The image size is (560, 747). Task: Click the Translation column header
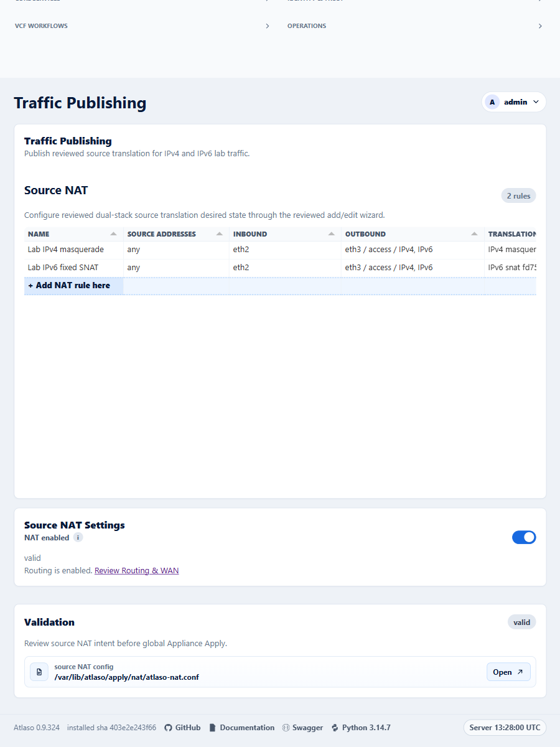[511, 234]
